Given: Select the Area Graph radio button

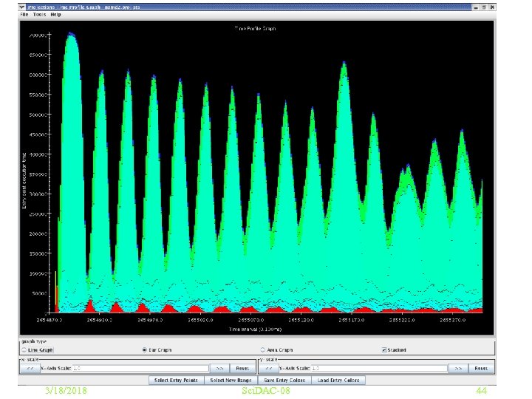Looking at the screenshot, I should [263, 350].
